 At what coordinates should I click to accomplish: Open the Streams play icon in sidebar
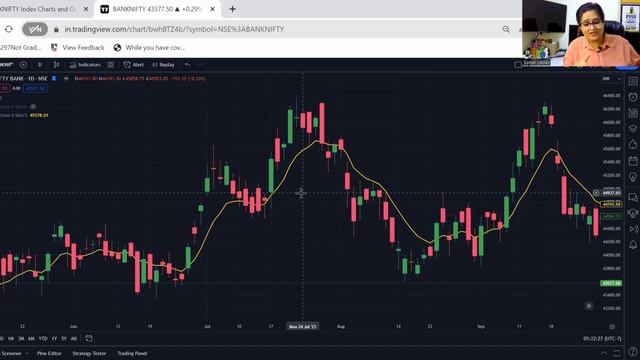pyautogui.click(x=633, y=229)
